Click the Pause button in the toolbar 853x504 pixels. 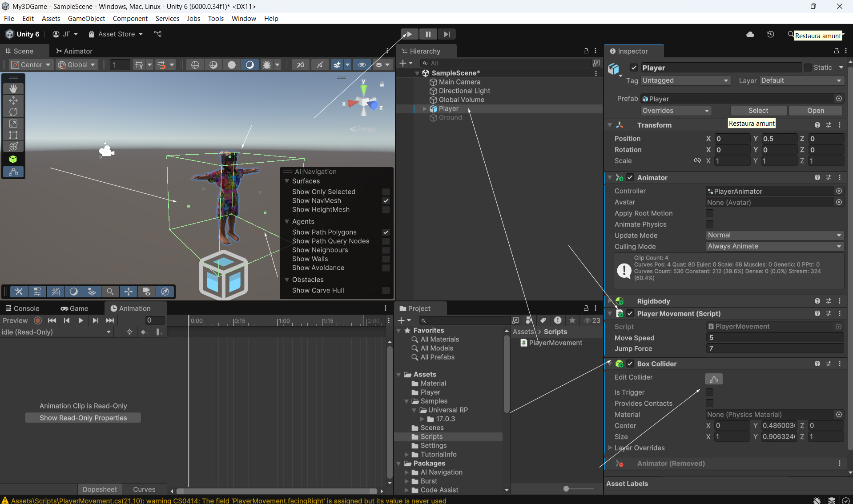(x=428, y=34)
